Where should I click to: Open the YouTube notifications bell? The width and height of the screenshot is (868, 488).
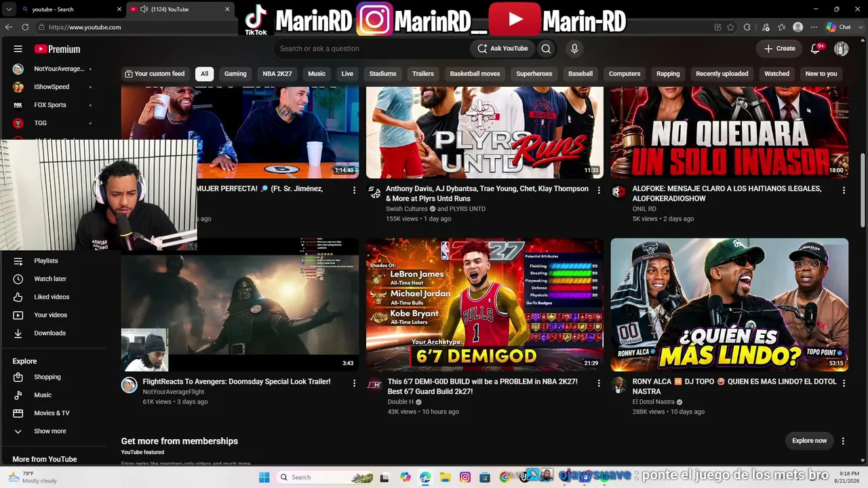[816, 49]
